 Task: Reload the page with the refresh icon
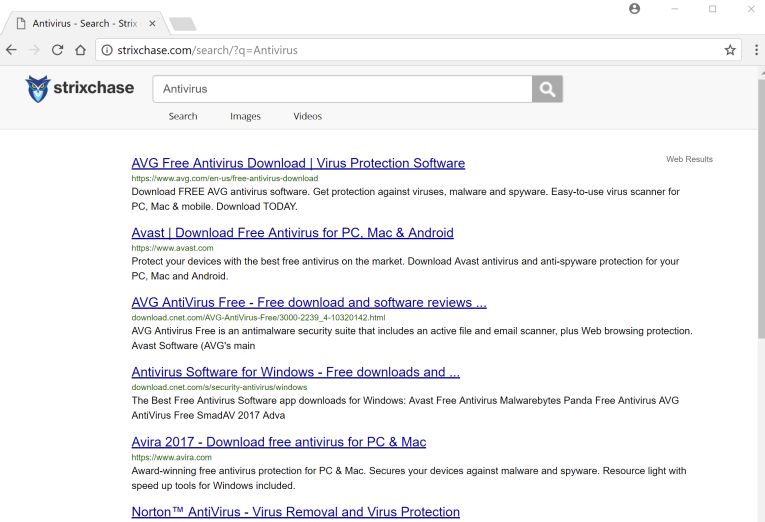(57, 50)
